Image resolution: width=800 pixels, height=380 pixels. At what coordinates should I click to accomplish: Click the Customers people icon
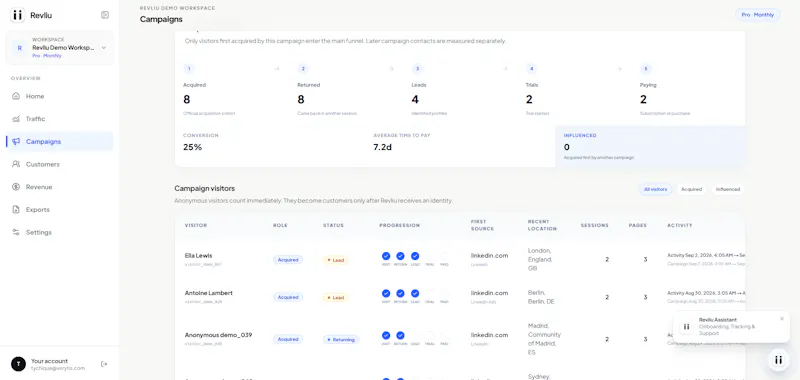coord(16,164)
